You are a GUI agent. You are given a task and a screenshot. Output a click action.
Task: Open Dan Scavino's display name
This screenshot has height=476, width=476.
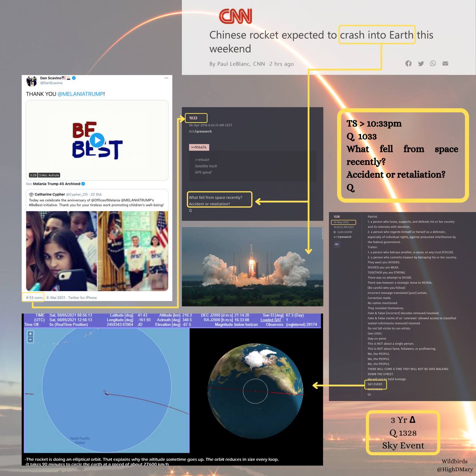(51, 78)
